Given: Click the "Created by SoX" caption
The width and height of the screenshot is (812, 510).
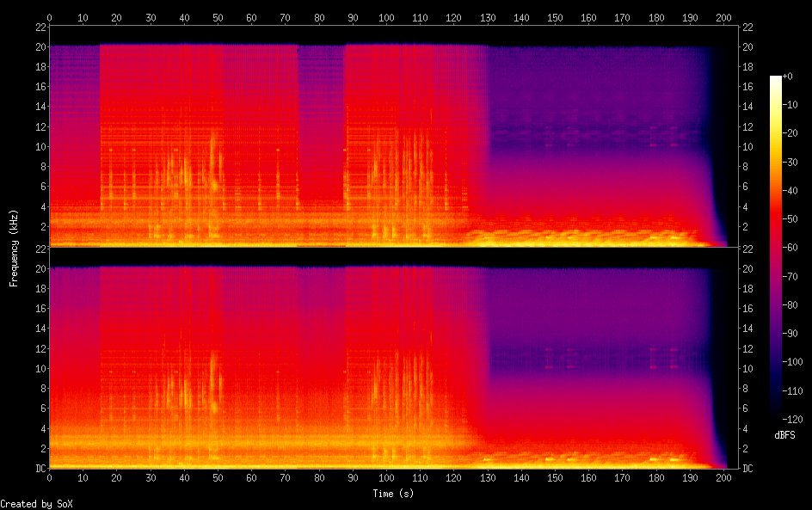Looking at the screenshot, I should click(36, 504).
